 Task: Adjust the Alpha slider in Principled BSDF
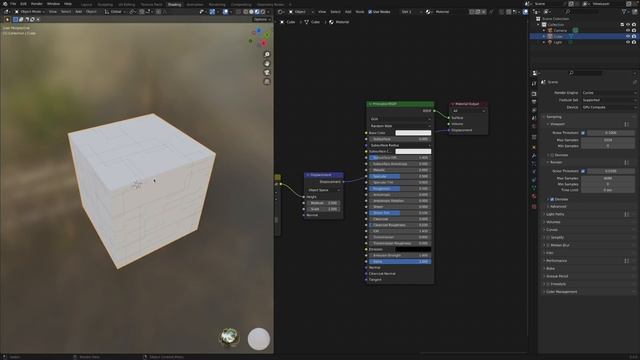(400, 262)
